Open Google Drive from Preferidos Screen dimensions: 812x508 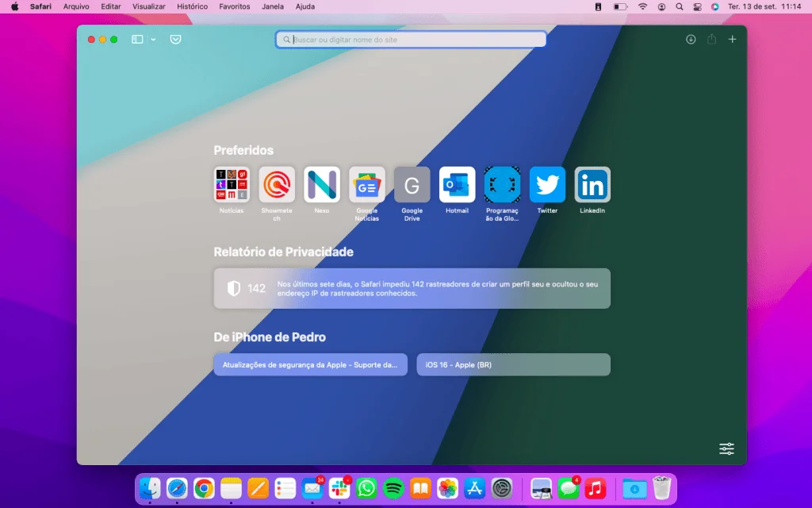tap(412, 184)
